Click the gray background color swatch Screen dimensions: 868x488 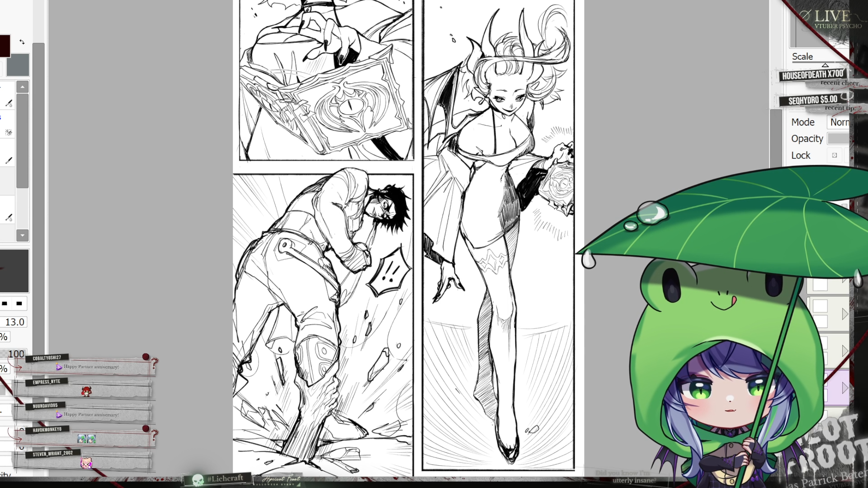pyautogui.click(x=18, y=65)
